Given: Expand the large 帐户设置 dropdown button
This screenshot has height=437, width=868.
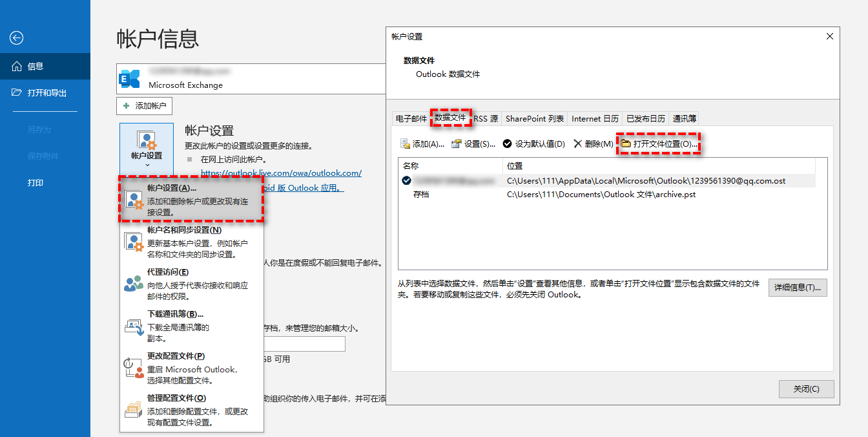Looking at the screenshot, I should click(147, 147).
